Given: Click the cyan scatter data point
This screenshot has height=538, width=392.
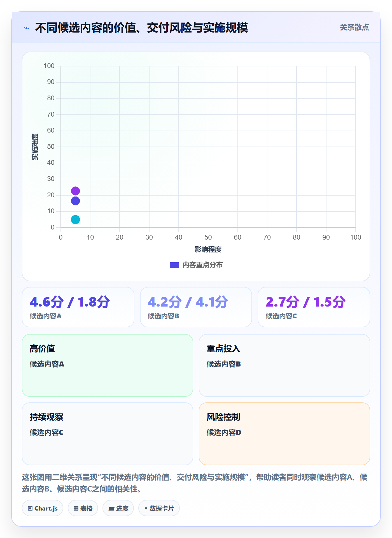Looking at the screenshot, I should [75, 220].
